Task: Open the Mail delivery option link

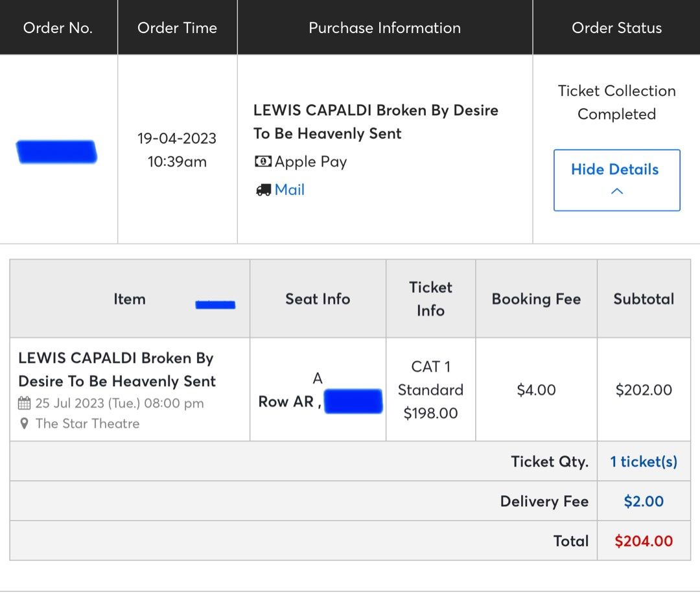Action: pyautogui.click(x=289, y=189)
